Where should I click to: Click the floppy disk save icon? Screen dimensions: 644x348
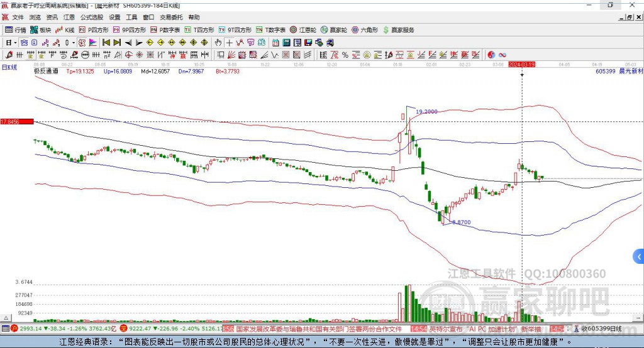pyautogui.click(x=308, y=43)
